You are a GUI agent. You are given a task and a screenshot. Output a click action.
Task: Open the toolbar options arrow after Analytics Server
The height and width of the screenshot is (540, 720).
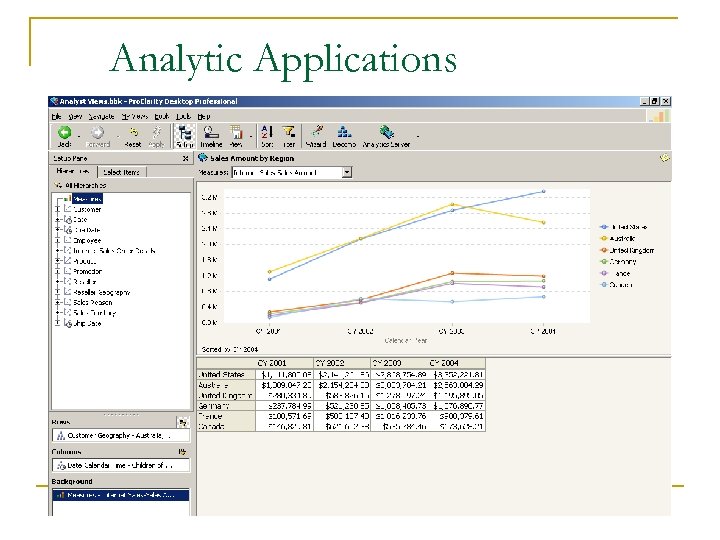pos(418,136)
